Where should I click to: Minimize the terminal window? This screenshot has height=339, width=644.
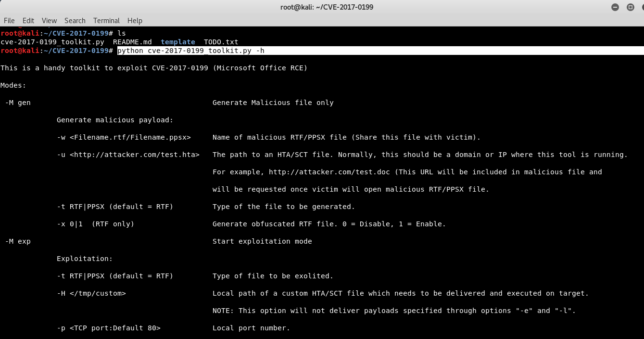point(615,7)
